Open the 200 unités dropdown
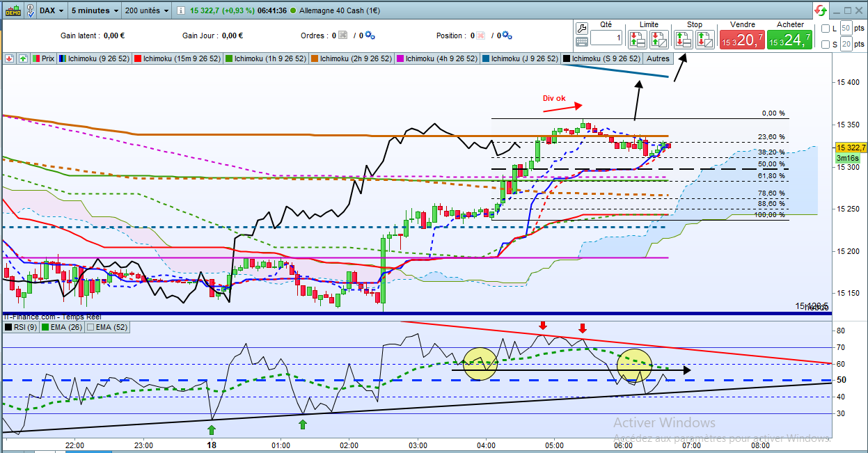 (x=147, y=10)
